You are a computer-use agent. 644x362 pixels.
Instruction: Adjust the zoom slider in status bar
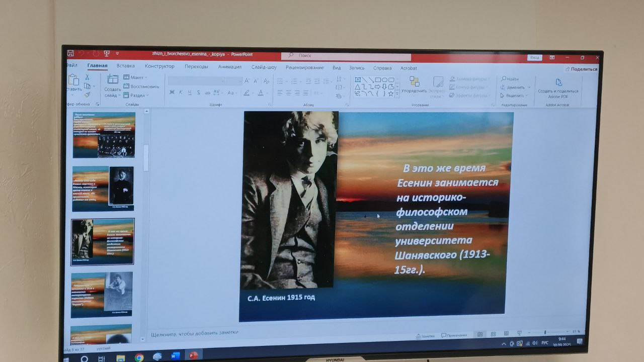click(545, 332)
